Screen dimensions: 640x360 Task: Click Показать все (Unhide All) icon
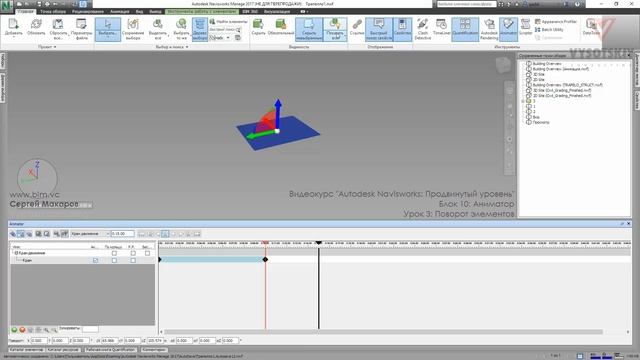point(335,29)
